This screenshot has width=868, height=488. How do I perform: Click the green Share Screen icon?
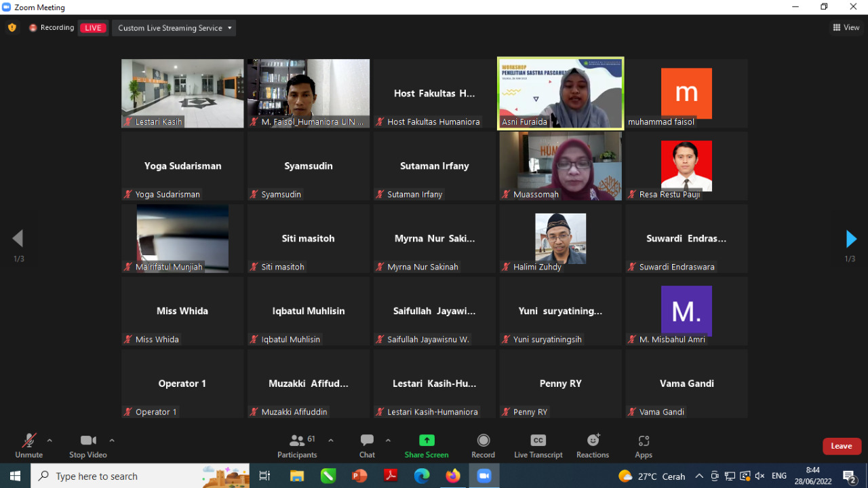pos(427,440)
